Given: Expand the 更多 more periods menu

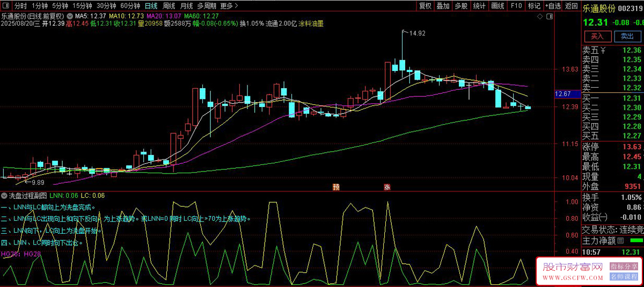Looking at the screenshot, I should pyautogui.click(x=229, y=6).
